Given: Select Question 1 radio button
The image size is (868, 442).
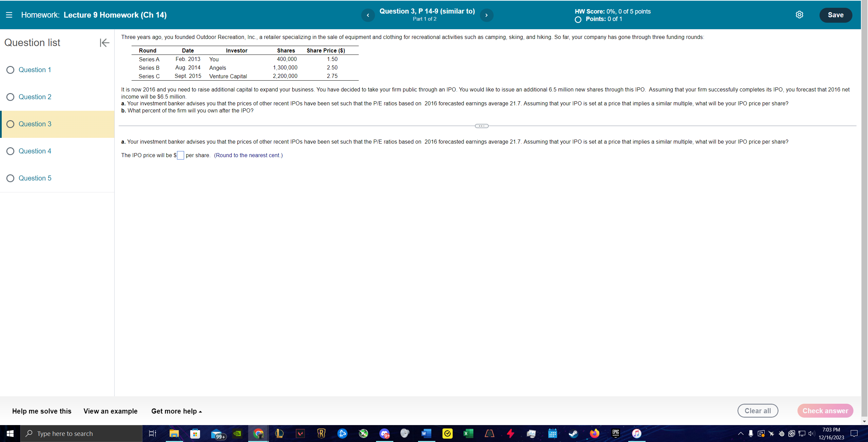Looking at the screenshot, I should point(10,70).
